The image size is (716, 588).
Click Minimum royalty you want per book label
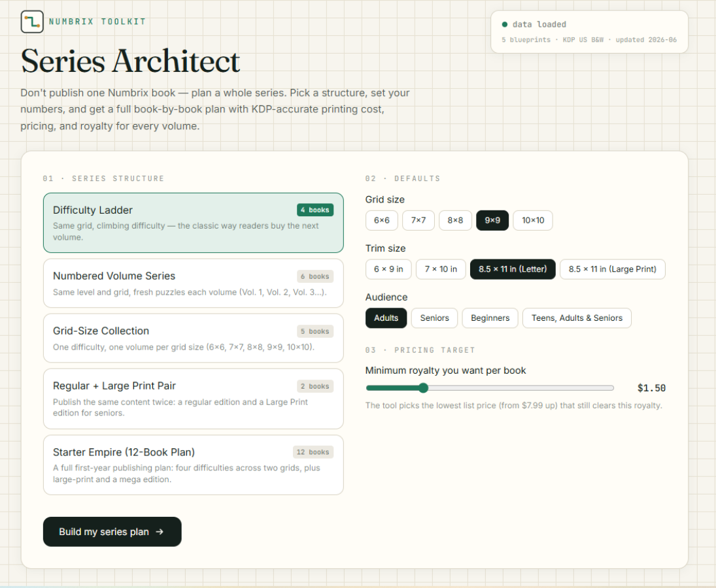pos(446,370)
